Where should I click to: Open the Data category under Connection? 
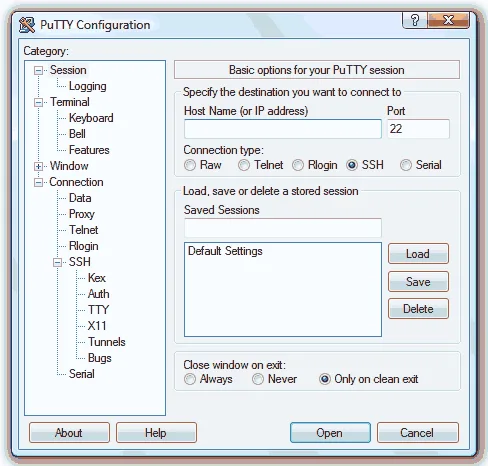(80, 198)
